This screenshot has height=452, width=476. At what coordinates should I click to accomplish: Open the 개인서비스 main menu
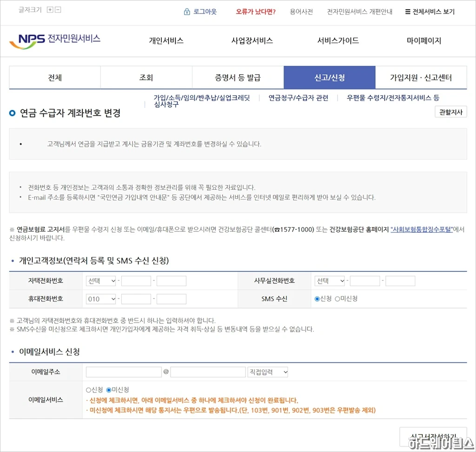click(166, 41)
